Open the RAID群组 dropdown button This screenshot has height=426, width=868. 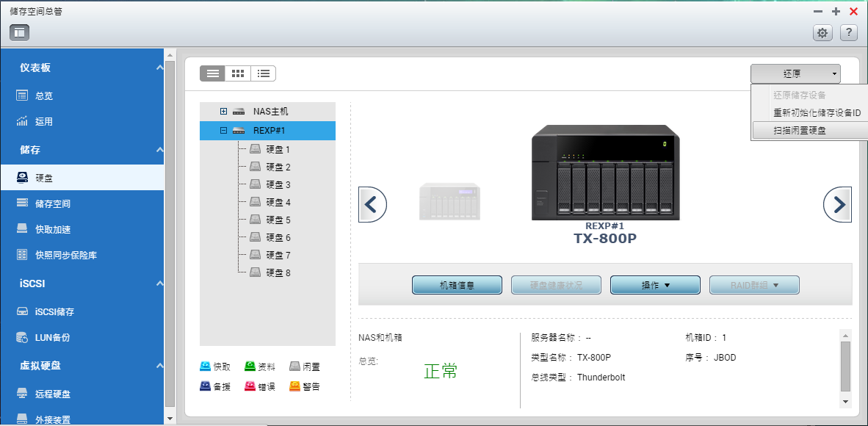coord(754,285)
